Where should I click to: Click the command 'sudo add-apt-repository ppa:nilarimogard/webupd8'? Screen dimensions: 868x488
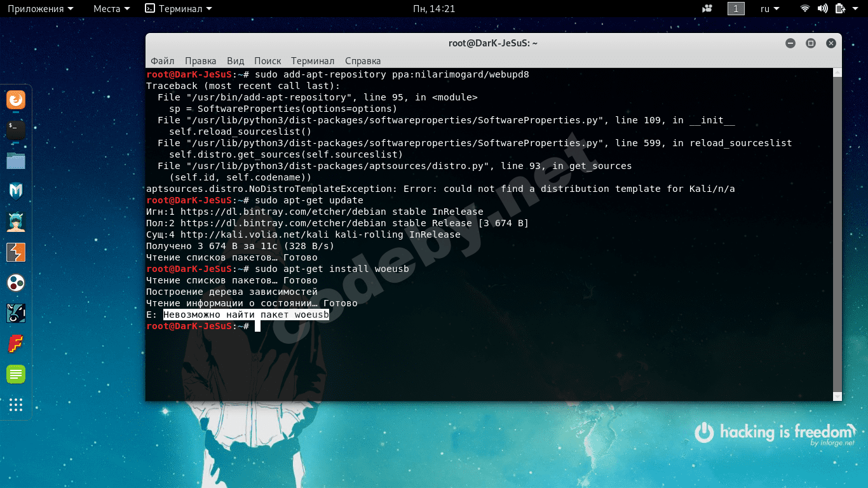pyautogui.click(x=392, y=74)
